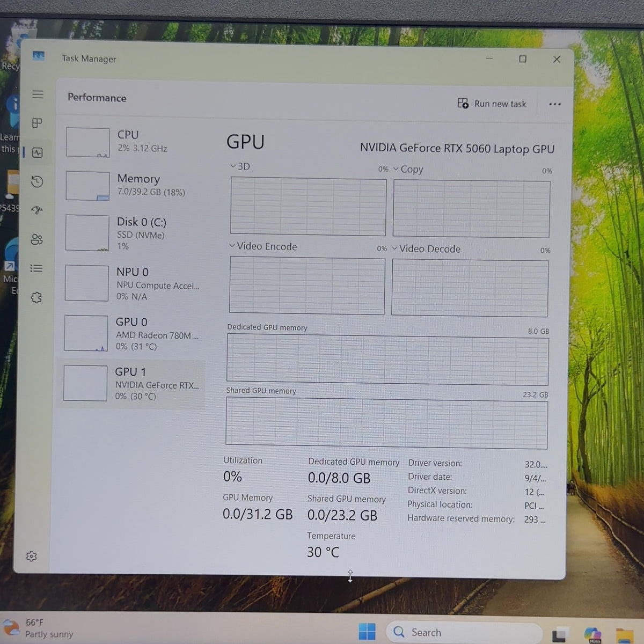644x644 pixels.
Task: Select GPU 0 AMD Radeon entry
Action: tap(131, 333)
